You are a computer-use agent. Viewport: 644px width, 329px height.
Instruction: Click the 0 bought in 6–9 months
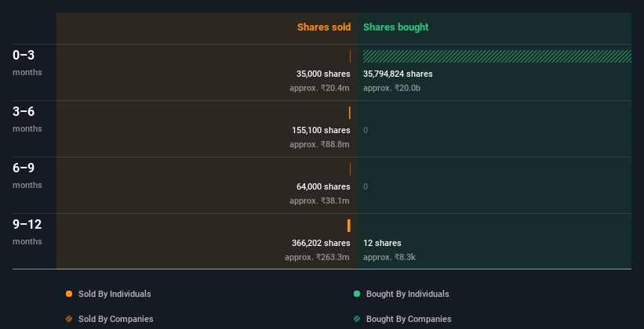pos(366,186)
